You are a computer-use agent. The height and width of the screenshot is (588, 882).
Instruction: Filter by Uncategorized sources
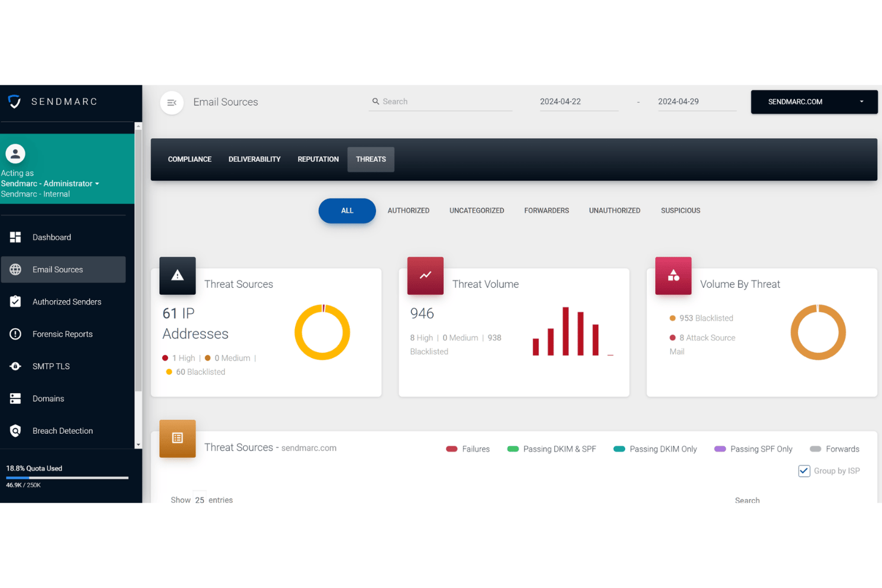click(x=477, y=211)
